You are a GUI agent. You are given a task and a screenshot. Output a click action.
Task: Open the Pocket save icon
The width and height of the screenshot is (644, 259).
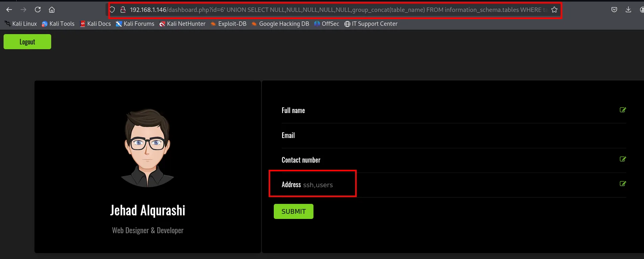click(x=614, y=10)
